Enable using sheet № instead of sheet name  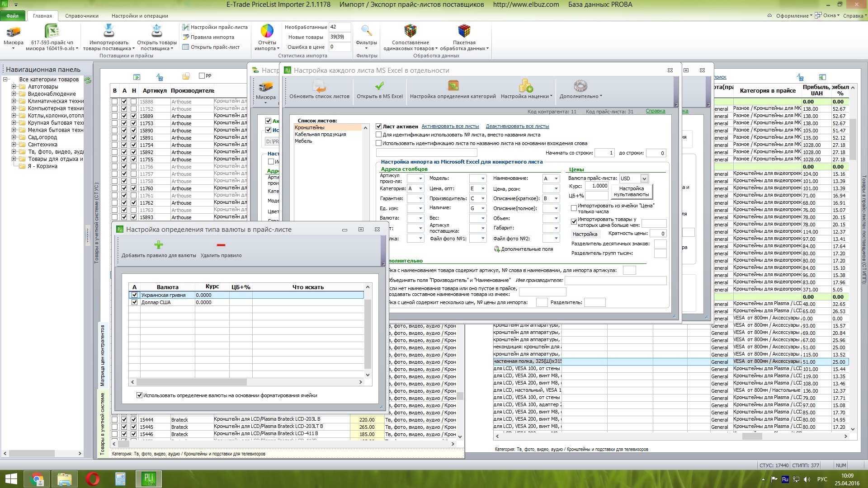tap(379, 135)
